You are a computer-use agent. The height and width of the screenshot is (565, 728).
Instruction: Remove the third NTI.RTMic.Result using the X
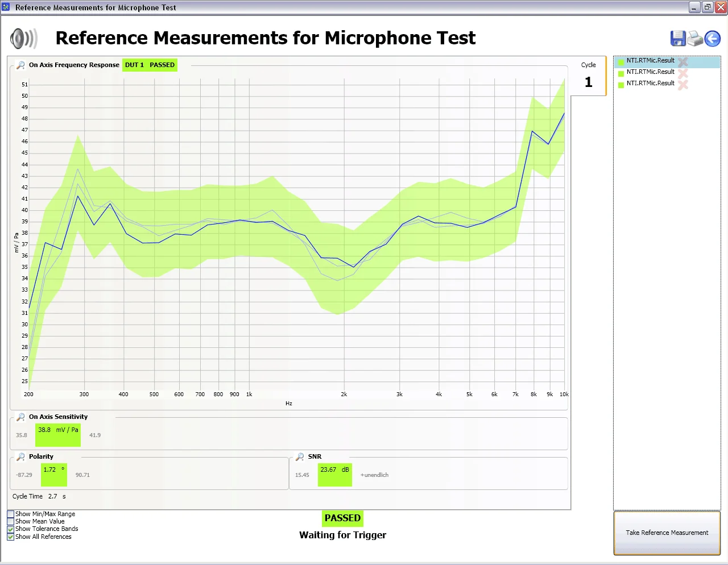(x=682, y=83)
